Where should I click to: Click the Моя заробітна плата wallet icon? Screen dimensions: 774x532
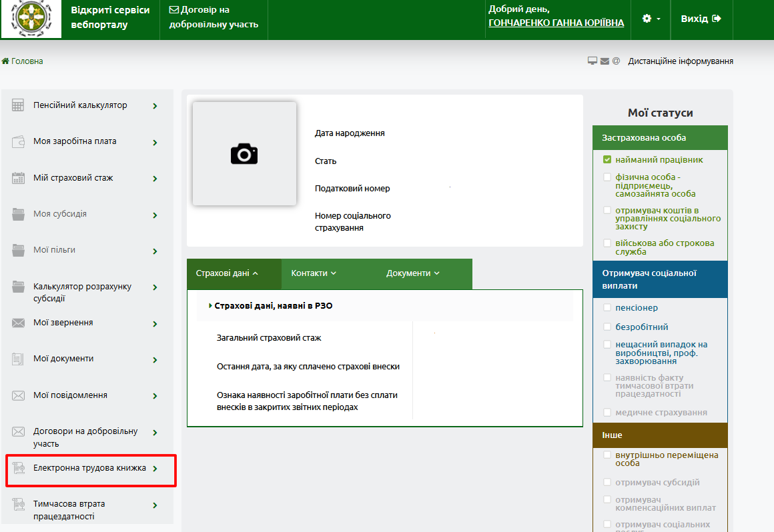[x=18, y=141]
